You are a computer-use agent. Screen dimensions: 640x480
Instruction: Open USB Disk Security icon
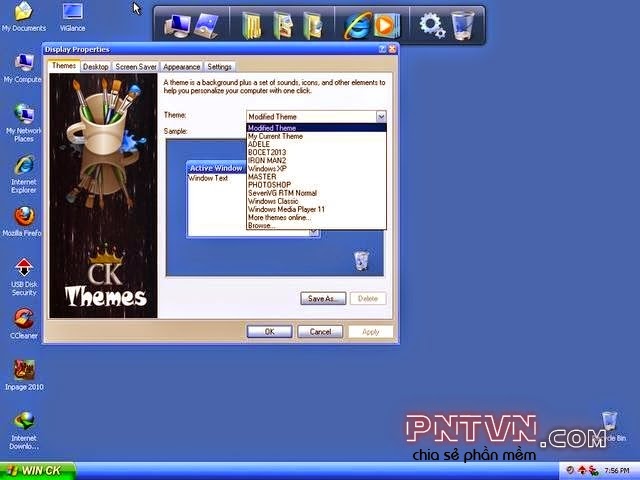click(x=24, y=276)
